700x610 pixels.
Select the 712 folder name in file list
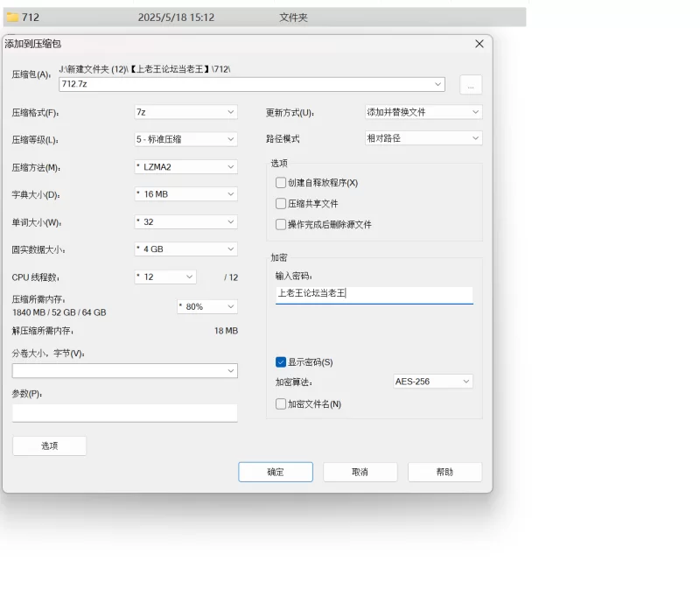[31, 18]
